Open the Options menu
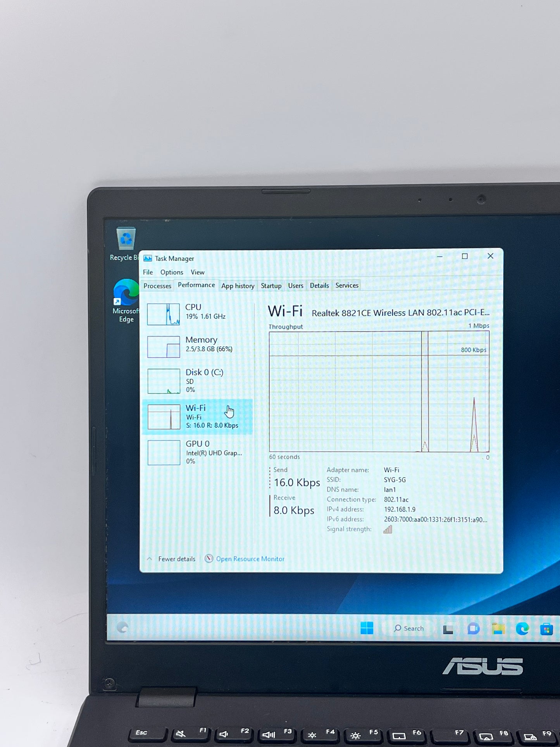 172,272
